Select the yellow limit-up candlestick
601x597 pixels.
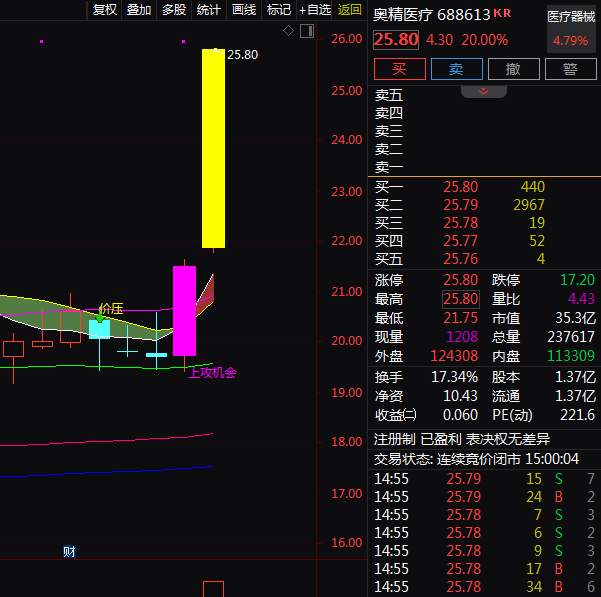click(213, 148)
